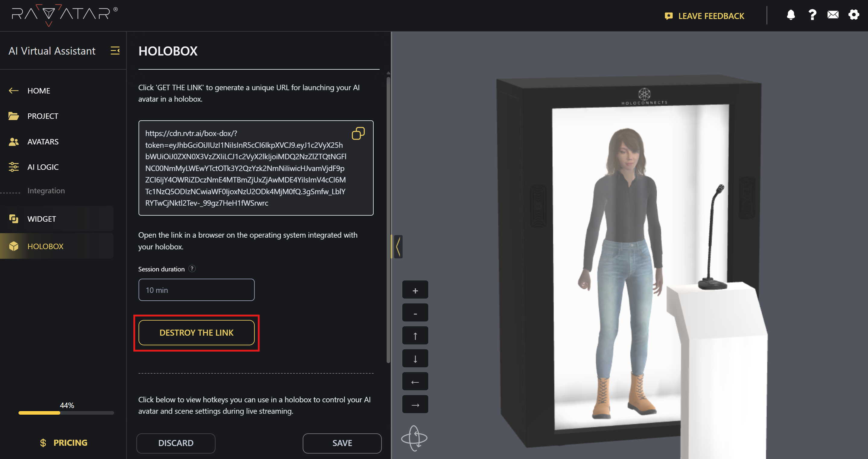Viewport: 868px width, 459px height.
Task: Open the mail envelope icon
Action: tap(833, 15)
